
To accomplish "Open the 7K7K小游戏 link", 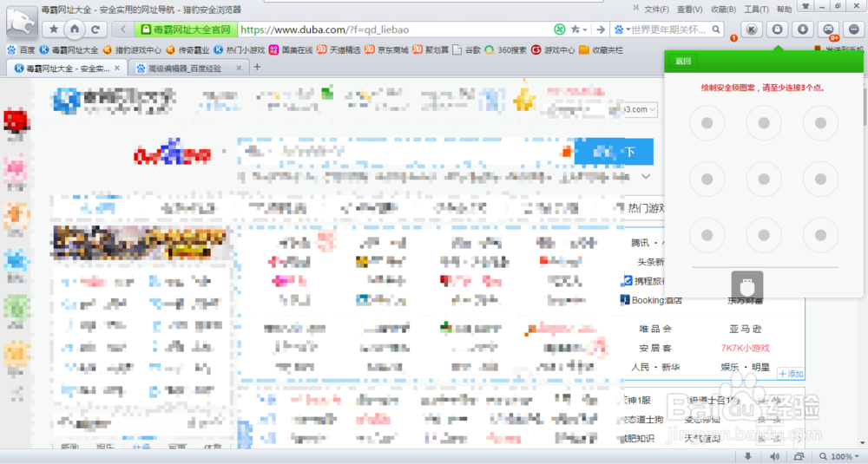I will (745, 348).
